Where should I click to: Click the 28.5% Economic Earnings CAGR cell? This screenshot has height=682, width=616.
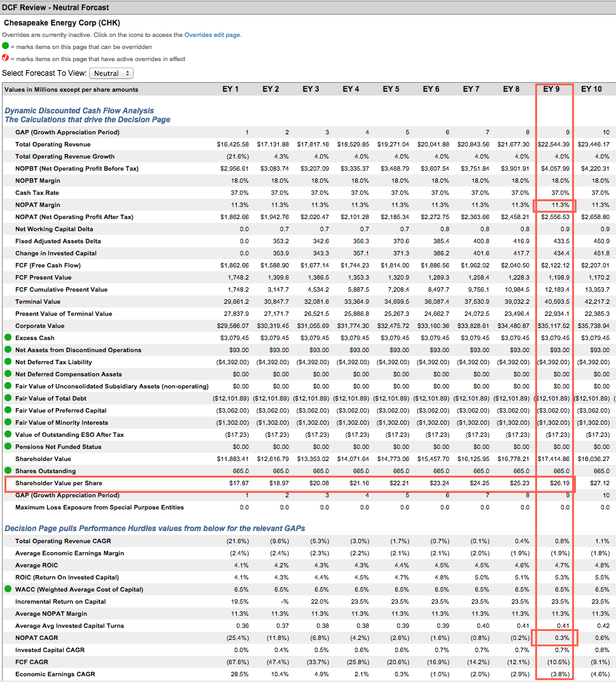click(x=239, y=674)
